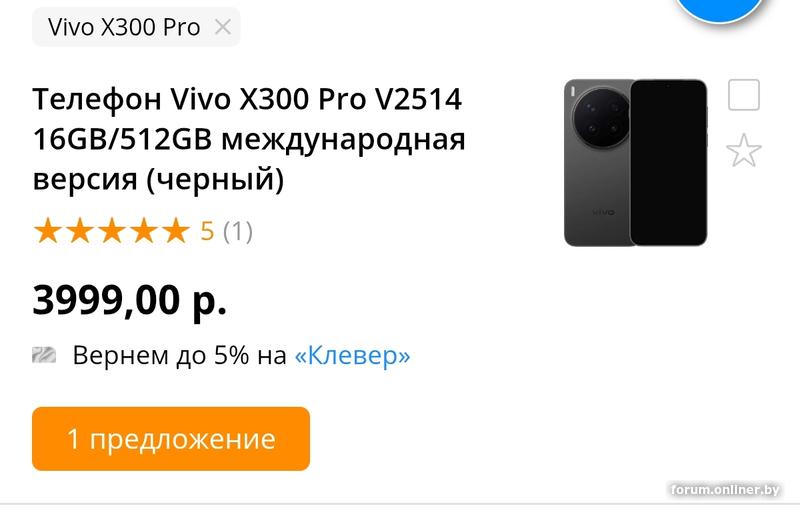This screenshot has width=800, height=511.
Task: Open the Vivo X300 Pro product photo
Action: [x=636, y=163]
